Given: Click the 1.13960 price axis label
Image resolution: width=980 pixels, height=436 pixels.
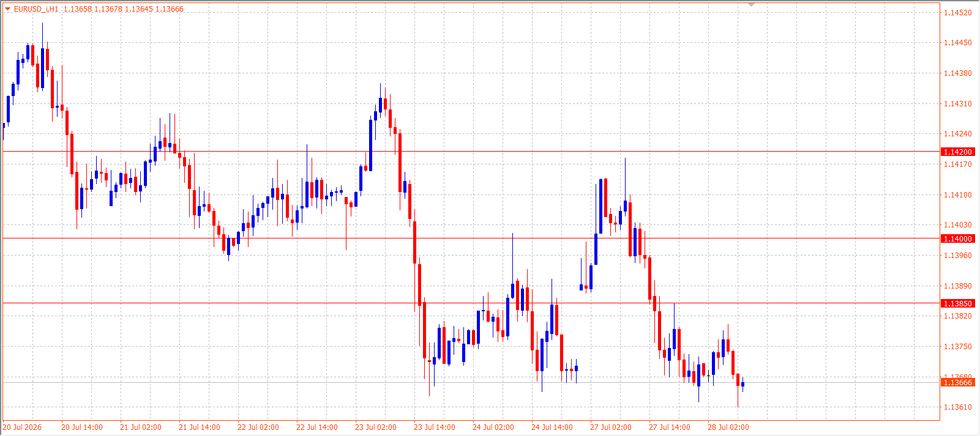Looking at the screenshot, I should (x=957, y=256).
